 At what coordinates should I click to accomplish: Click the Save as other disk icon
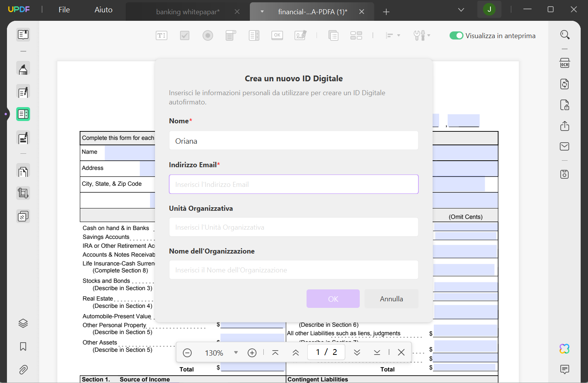click(565, 174)
